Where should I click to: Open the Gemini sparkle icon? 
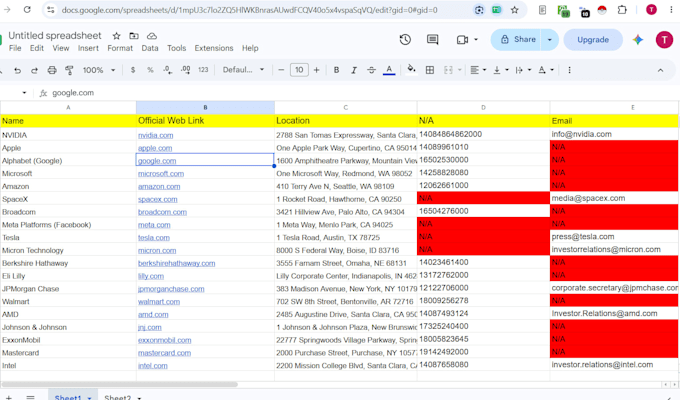[638, 39]
